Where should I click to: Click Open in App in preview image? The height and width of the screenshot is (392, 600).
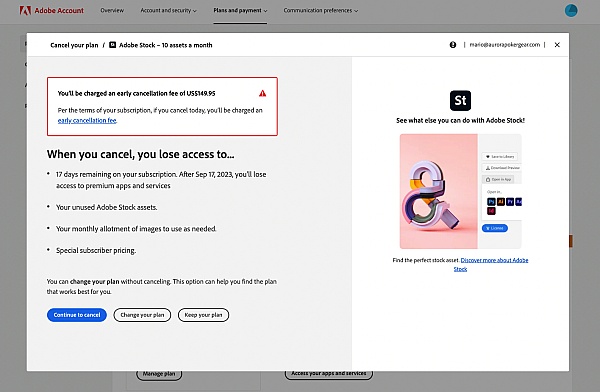click(498, 179)
